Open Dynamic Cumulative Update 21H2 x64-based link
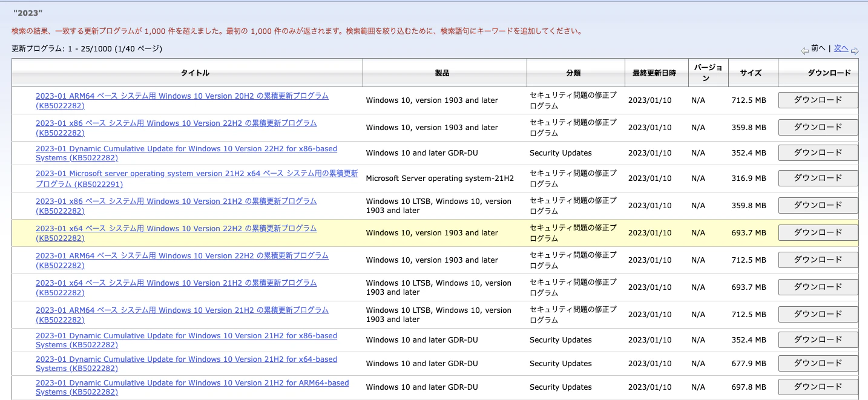 (x=186, y=364)
